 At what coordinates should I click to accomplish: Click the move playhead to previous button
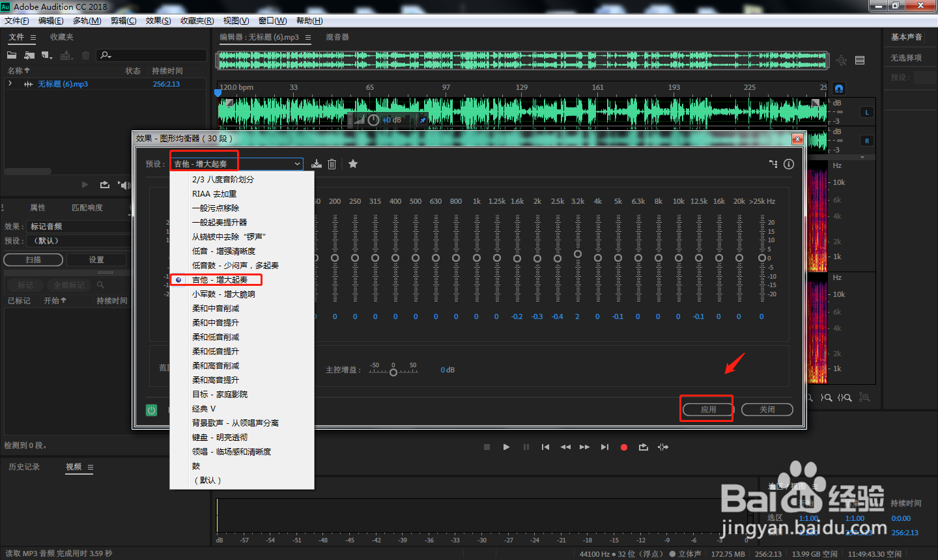point(545,447)
